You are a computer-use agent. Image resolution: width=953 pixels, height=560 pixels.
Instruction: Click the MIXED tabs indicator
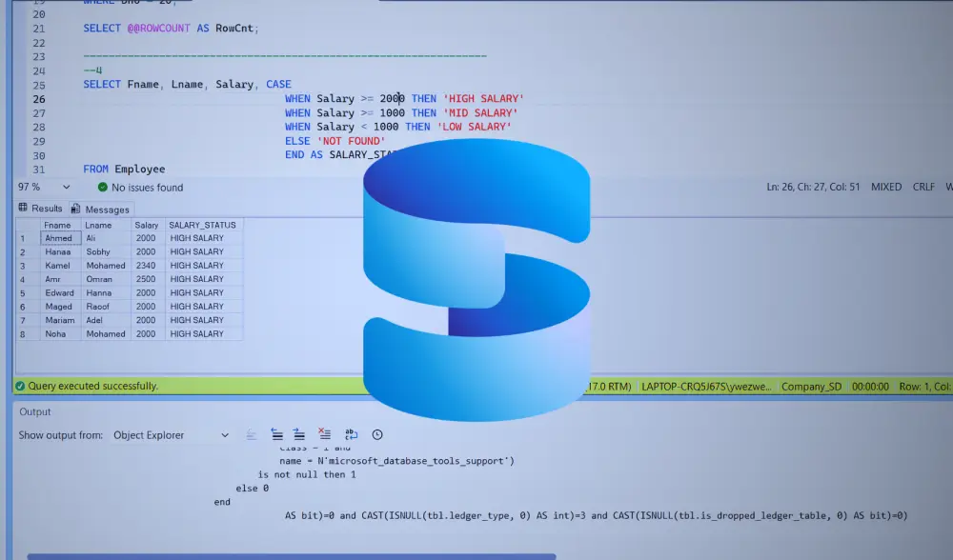pyautogui.click(x=886, y=187)
